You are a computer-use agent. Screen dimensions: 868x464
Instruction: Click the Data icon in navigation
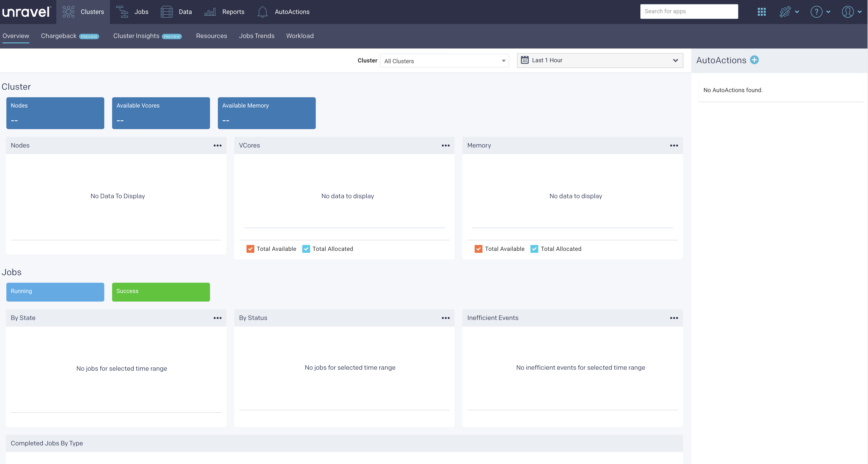(166, 11)
